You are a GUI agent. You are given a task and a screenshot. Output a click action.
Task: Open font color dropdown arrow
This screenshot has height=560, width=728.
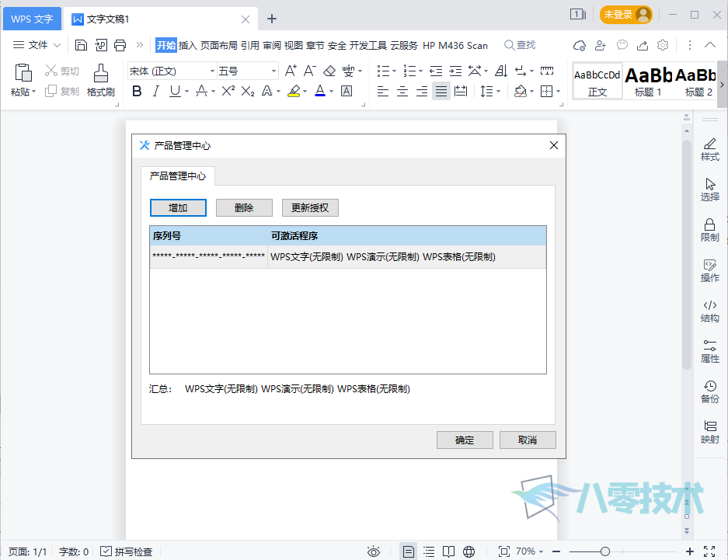coord(332,92)
